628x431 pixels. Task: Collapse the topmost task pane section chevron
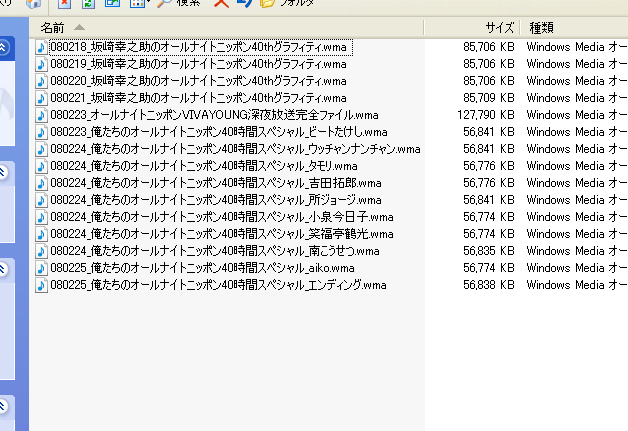[x=2, y=47]
